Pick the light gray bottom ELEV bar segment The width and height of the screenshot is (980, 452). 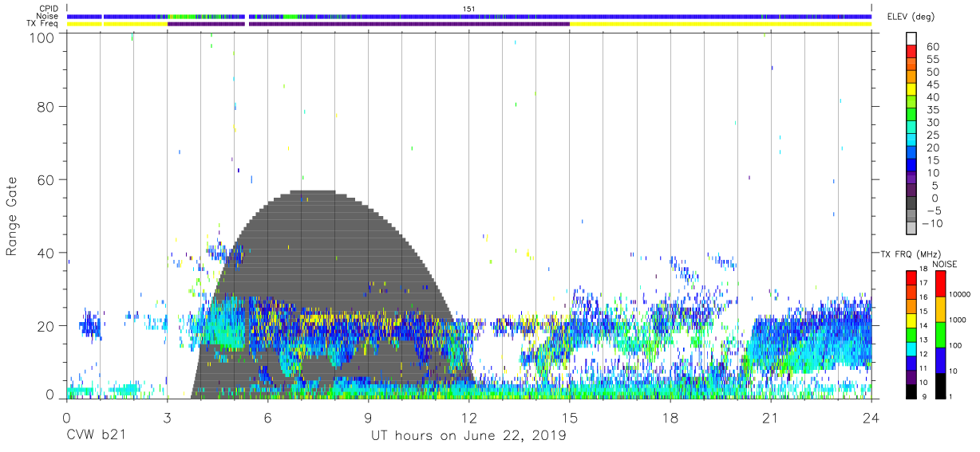(x=912, y=229)
